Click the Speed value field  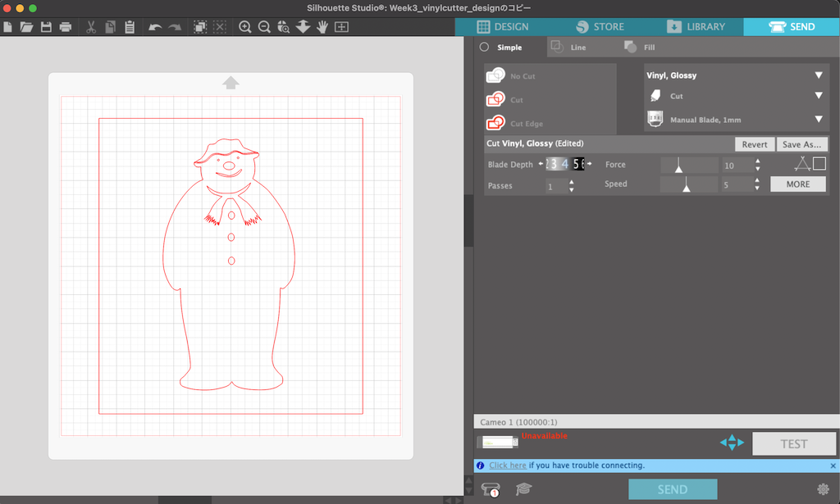click(x=737, y=184)
